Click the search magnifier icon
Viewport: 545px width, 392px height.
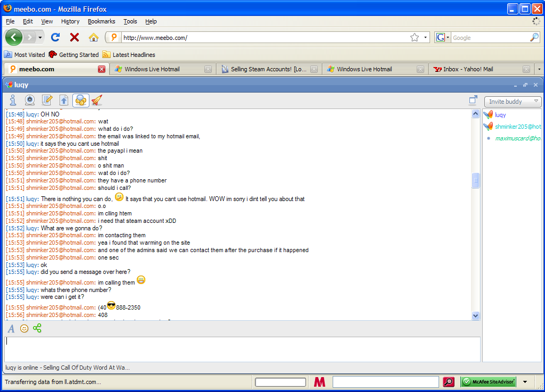[x=534, y=38]
